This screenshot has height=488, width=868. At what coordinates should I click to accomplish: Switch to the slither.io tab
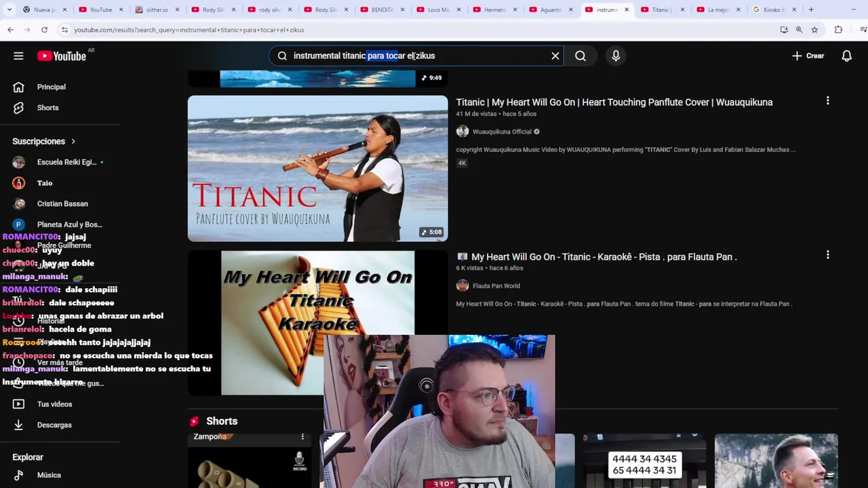click(x=157, y=9)
